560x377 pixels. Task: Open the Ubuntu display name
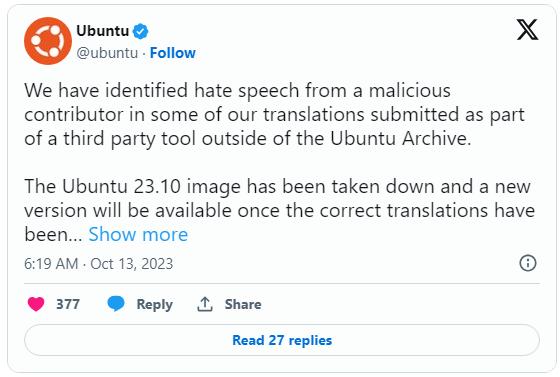[102, 31]
